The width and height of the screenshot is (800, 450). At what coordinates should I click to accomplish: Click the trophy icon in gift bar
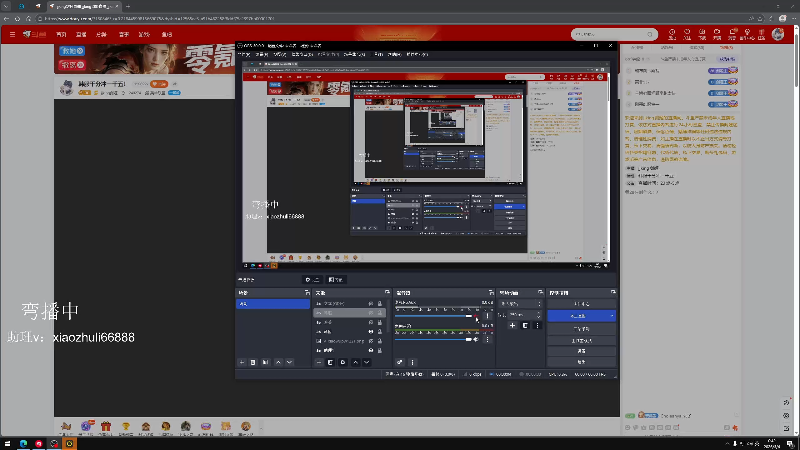(126, 426)
